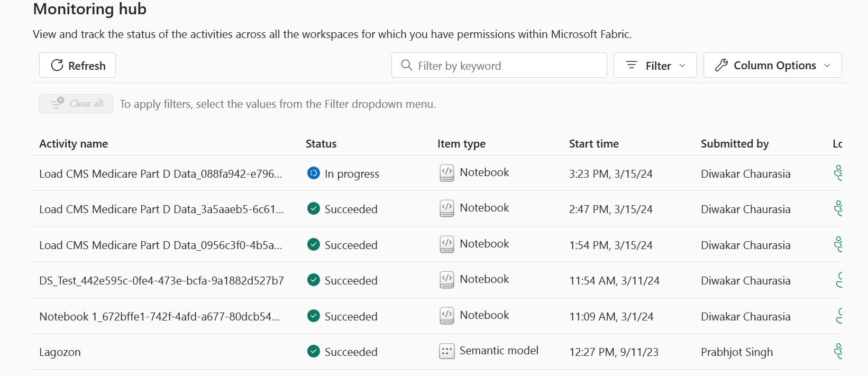Click Notebook text in 088fa942 row
The height and width of the screenshot is (376, 868).
click(485, 172)
